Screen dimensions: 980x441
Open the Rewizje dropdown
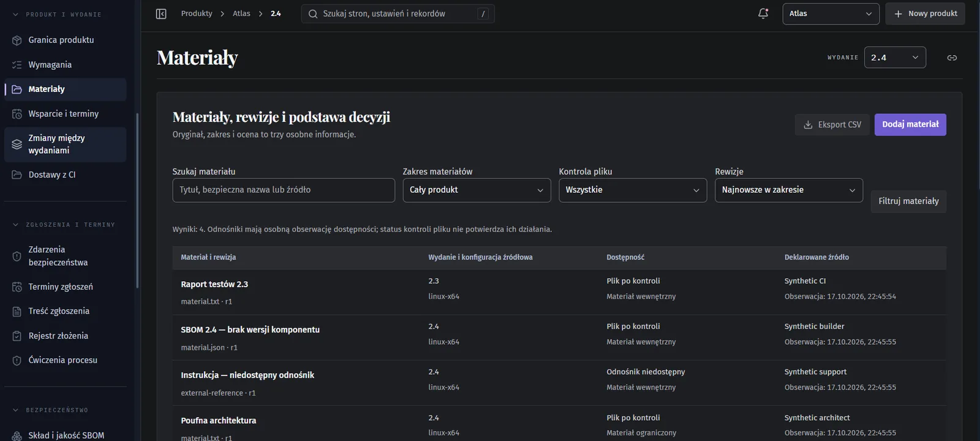[x=789, y=190]
